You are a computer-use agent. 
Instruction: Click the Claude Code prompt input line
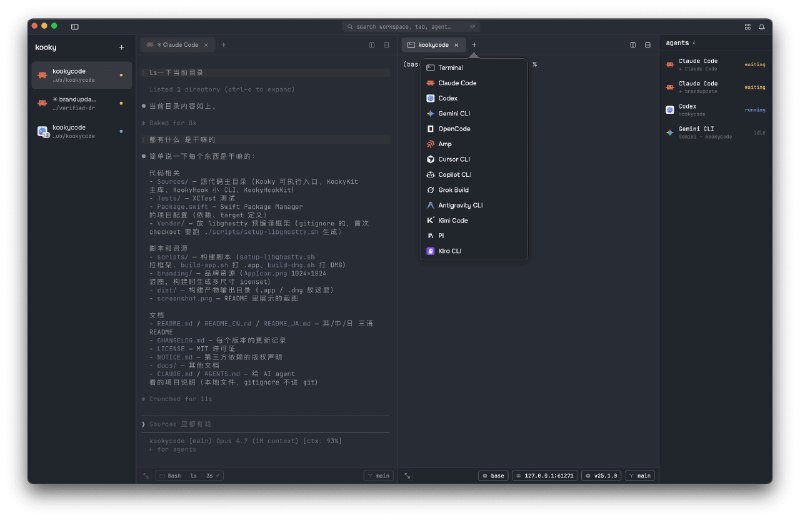(x=266, y=424)
